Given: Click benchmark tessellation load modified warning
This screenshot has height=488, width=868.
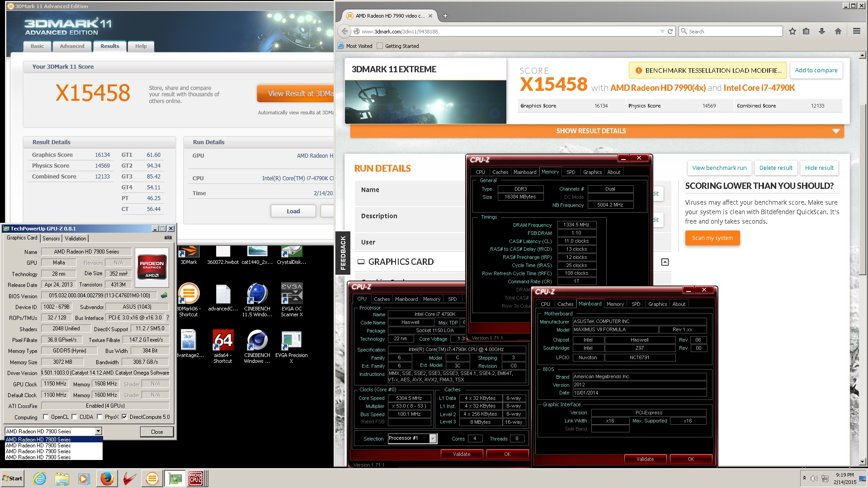Looking at the screenshot, I should click(708, 70).
